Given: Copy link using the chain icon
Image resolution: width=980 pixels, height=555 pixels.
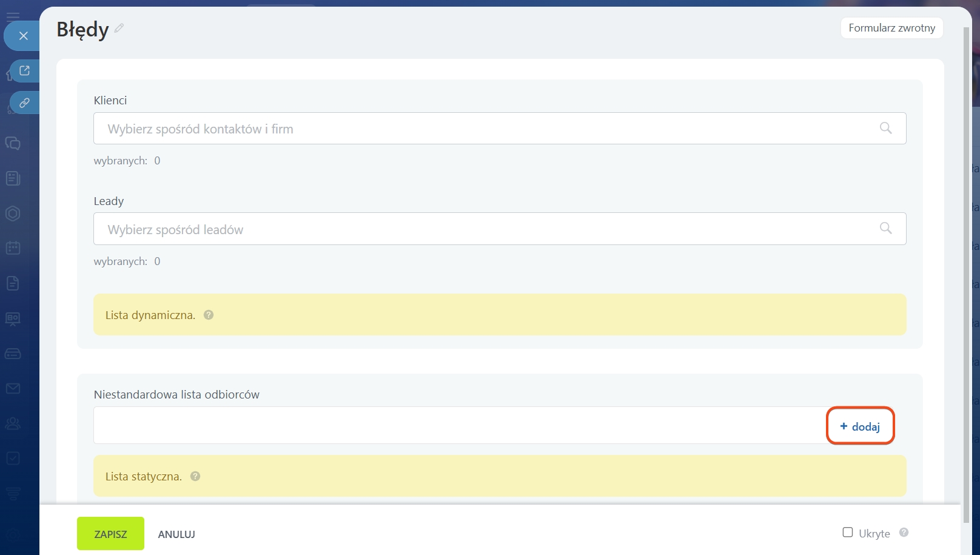Looking at the screenshot, I should click(24, 103).
